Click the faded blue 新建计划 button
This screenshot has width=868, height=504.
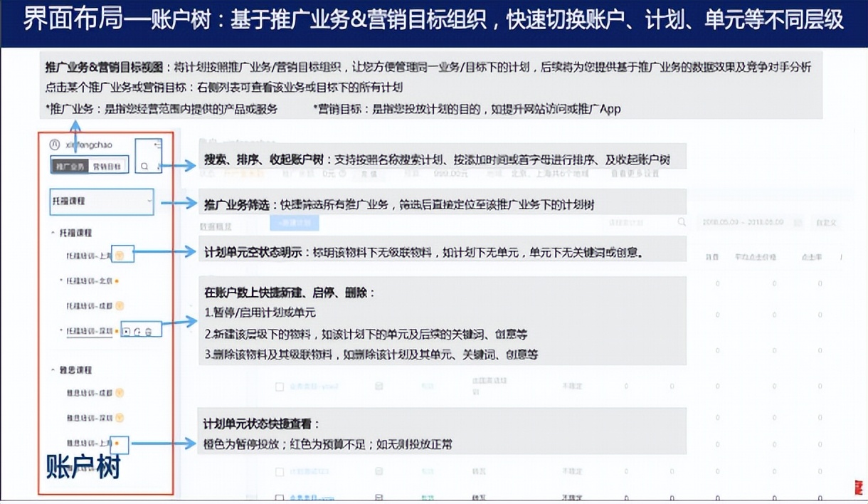tap(295, 223)
